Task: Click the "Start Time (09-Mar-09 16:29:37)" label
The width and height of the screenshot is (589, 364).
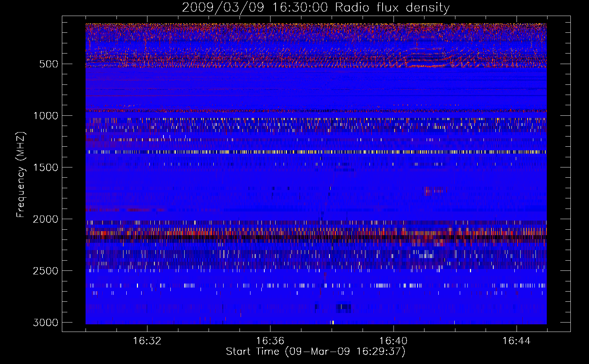Action: [x=316, y=352]
